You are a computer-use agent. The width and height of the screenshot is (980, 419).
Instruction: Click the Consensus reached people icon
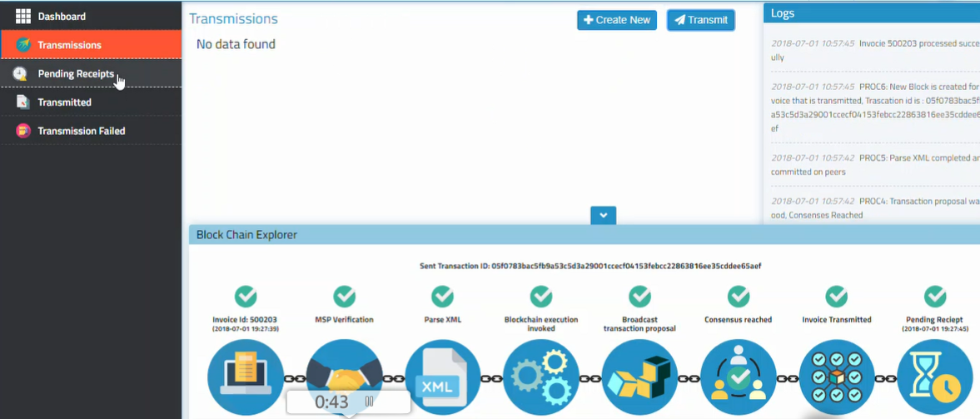coord(738,377)
